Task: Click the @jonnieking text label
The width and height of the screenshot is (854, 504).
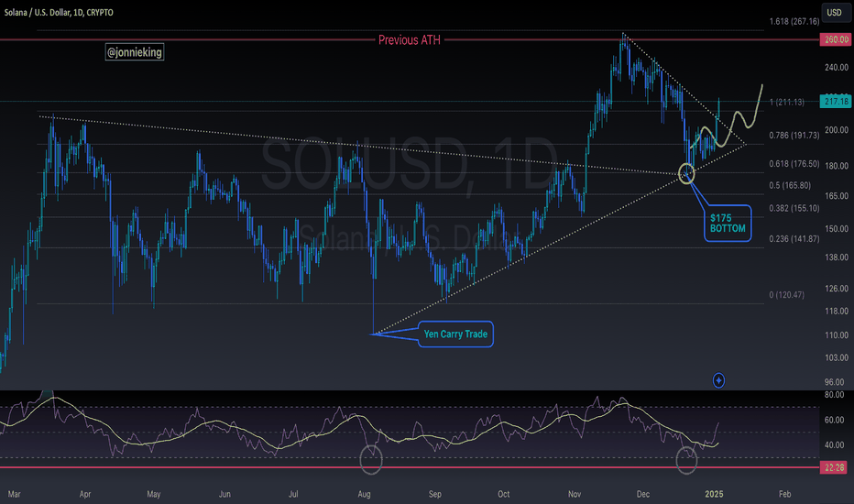Action: click(x=135, y=52)
